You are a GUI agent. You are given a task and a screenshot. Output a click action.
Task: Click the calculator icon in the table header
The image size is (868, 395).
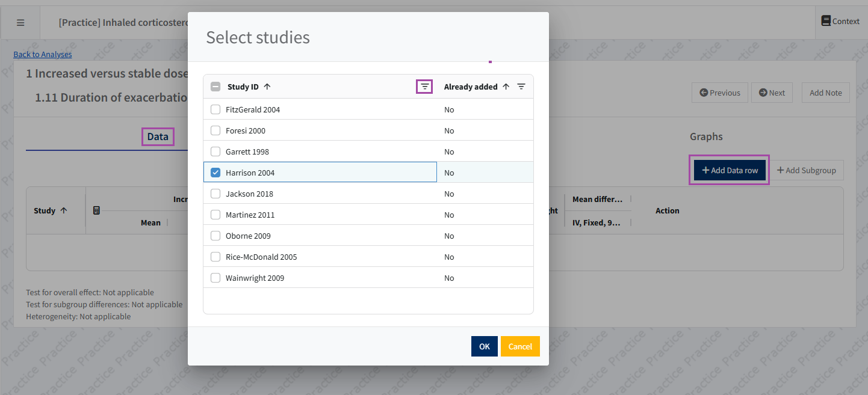[96, 210]
